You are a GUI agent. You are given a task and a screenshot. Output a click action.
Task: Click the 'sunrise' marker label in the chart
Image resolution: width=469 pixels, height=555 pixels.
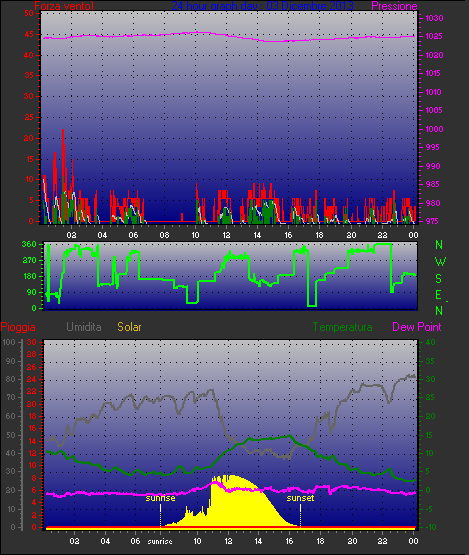point(160,498)
